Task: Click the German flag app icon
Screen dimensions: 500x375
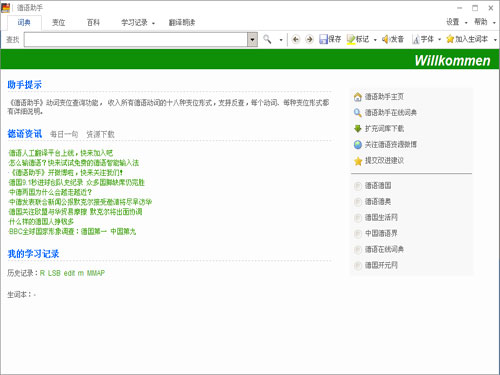Action: pyautogui.click(x=6, y=8)
